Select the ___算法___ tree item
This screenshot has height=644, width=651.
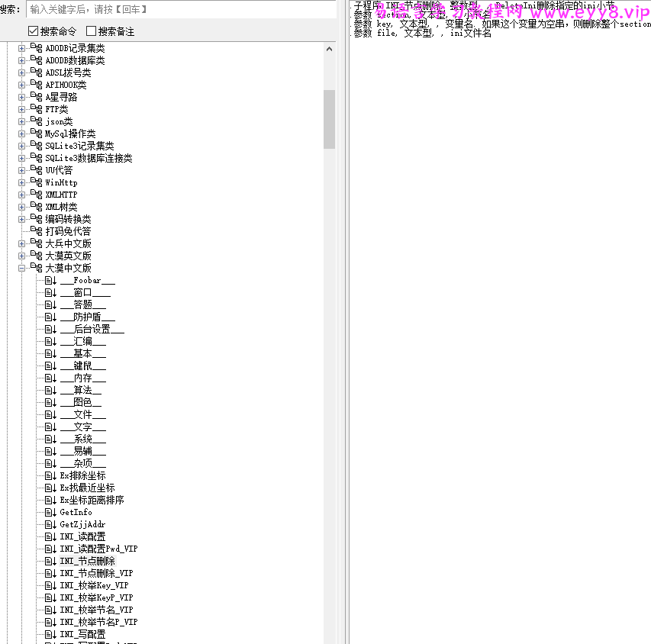[x=79, y=390]
